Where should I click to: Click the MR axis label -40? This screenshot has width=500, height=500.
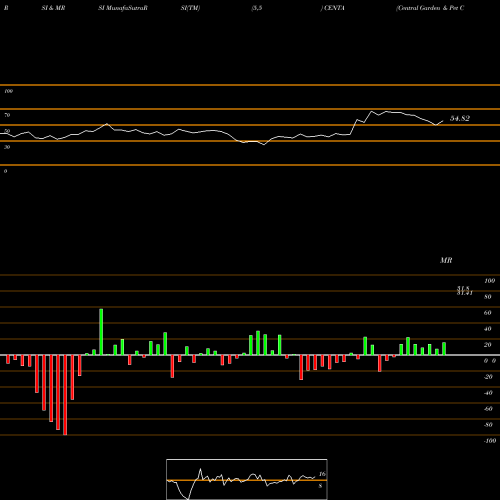coord(488,393)
